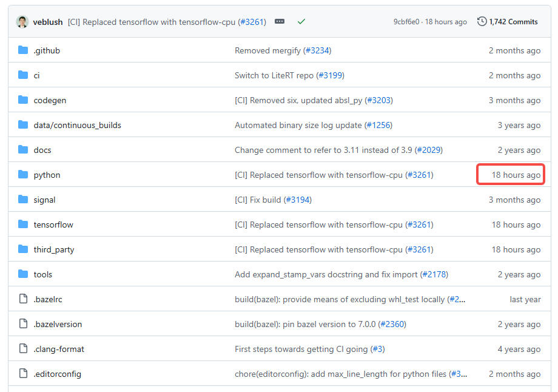This screenshot has height=392, width=558.
Task: Open the .github folder
Action: point(47,50)
